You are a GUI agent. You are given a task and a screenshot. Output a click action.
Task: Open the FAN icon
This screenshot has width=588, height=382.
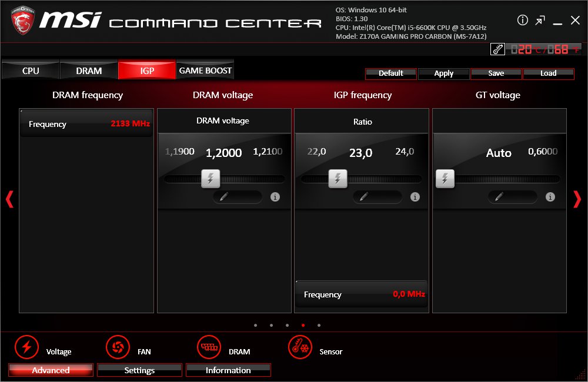tap(118, 347)
